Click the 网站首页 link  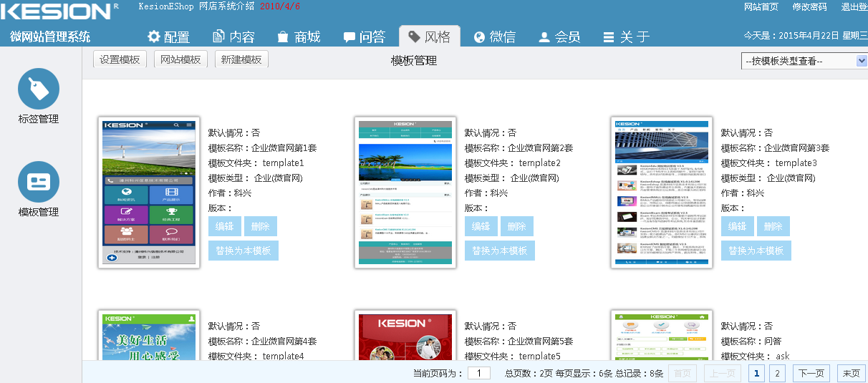click(761, 7)
